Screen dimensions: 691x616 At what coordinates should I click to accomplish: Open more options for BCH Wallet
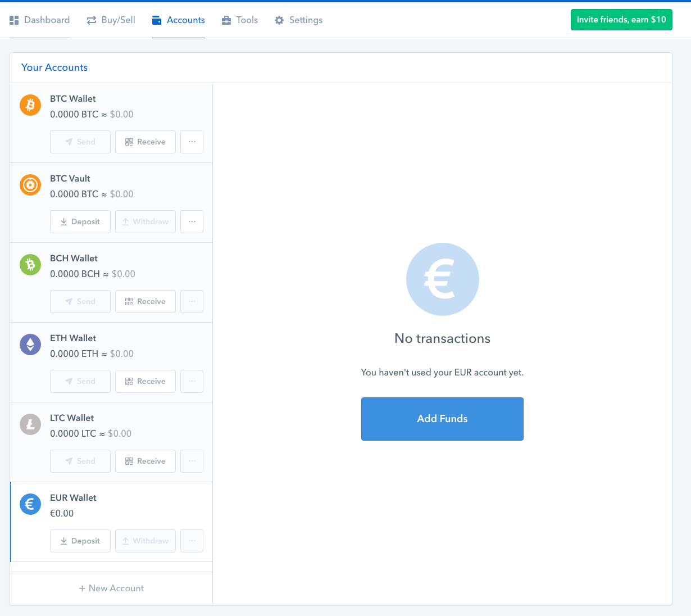tap(192, 302)
